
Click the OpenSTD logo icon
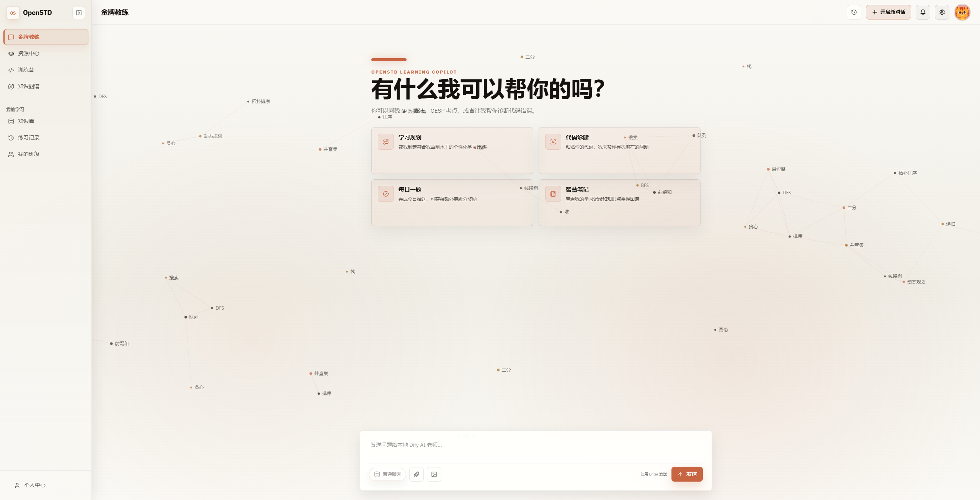pyautogui.click(x=13, y=13)
